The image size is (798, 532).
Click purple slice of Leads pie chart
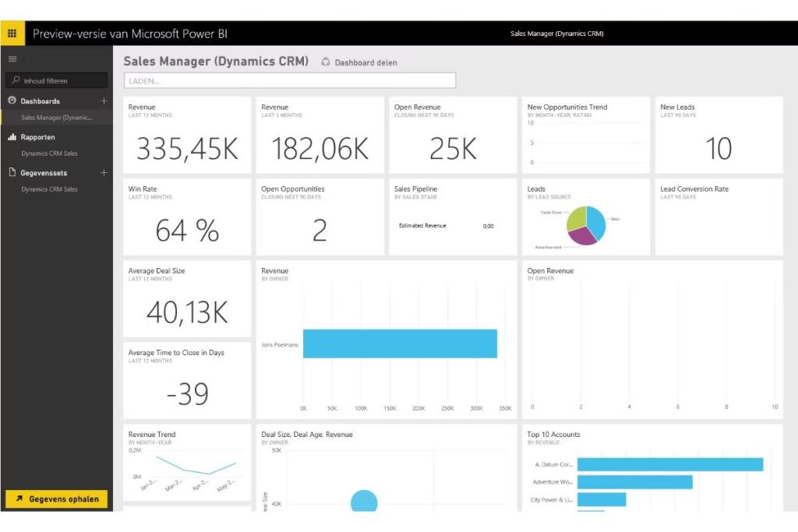point(581,236)
